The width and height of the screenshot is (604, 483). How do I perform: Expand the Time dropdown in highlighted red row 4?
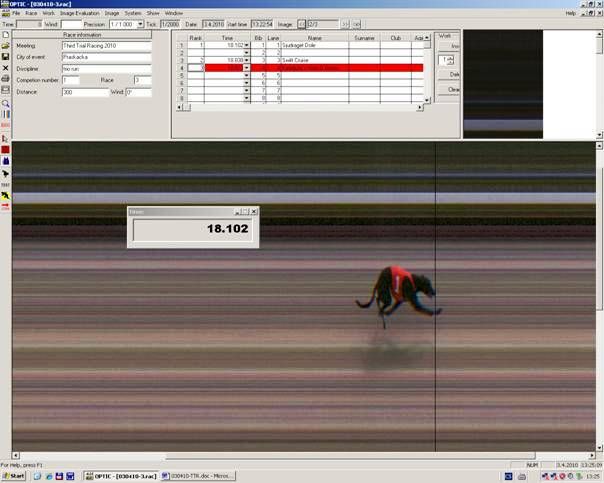[x=247, y=68]
